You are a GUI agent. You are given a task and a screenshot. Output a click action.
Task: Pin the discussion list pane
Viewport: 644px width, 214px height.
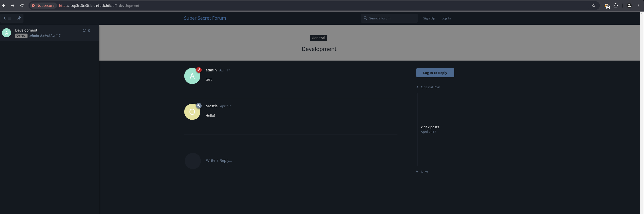19,18
